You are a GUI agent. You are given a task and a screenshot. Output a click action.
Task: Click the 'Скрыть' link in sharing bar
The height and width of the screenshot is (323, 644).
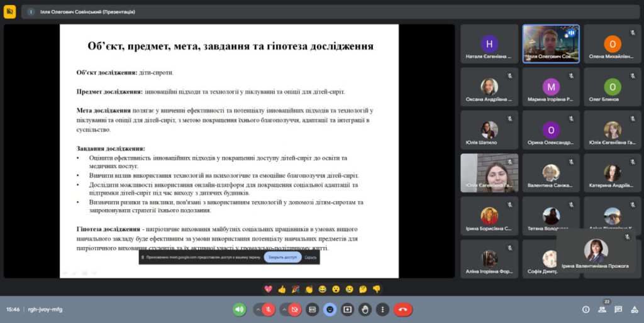(311, 258)
